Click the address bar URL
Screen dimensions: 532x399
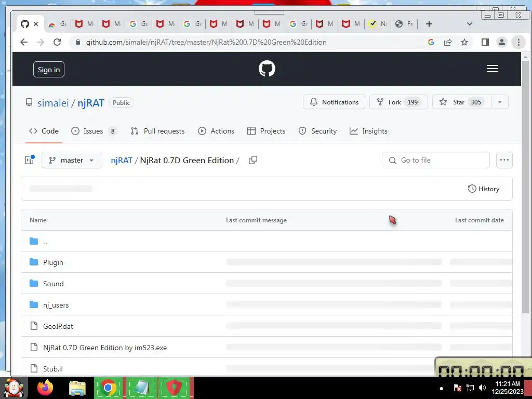point(206,43)
